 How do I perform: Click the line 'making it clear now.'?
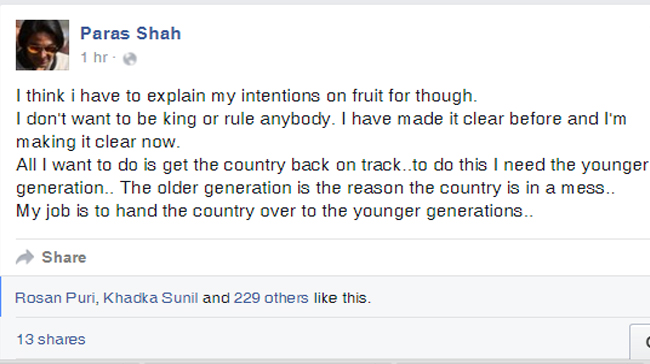(98, 142)
